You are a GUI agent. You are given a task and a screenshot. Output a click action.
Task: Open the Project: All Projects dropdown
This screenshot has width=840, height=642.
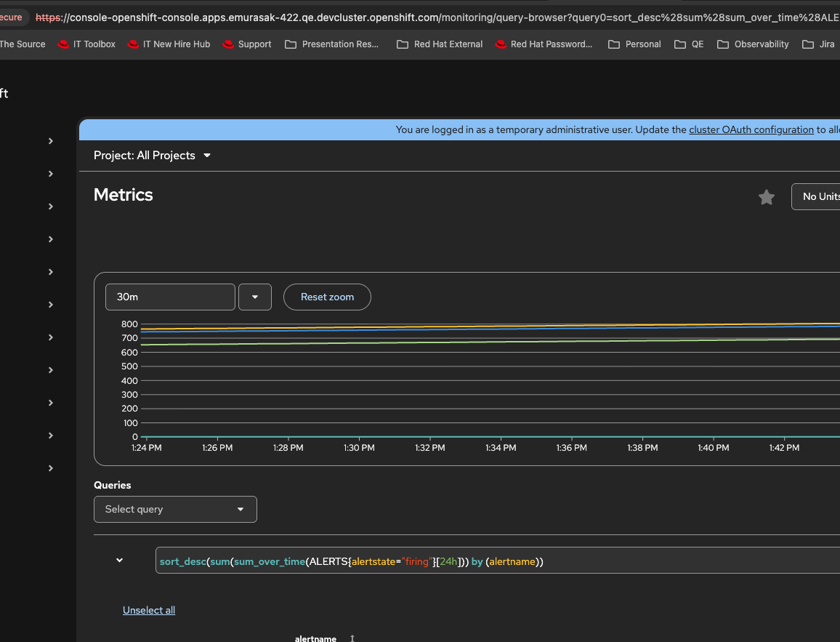pos(152,156)
